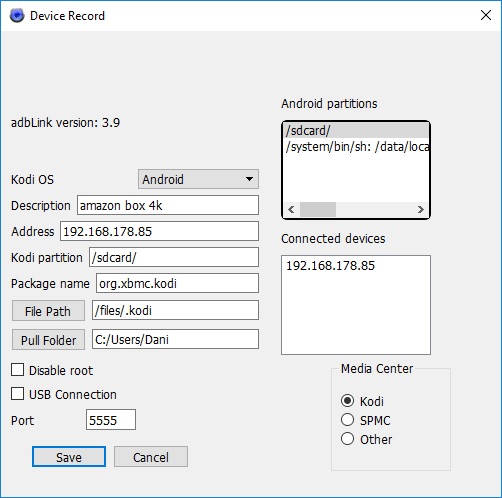The image size is (502, 498).
Task: Close the Device Record dialog
Action: pos(486,15)
